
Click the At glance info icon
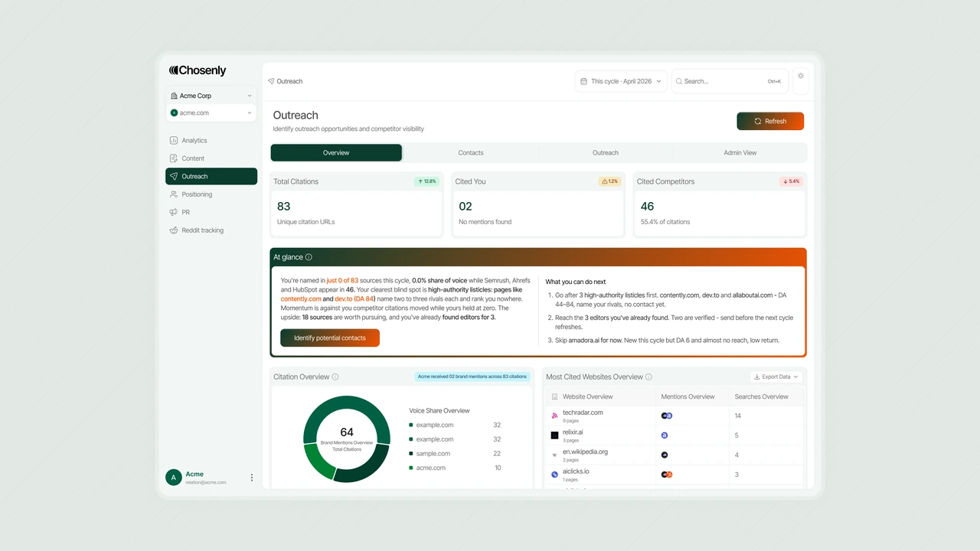pyautogui.click(x=309, y=257)
